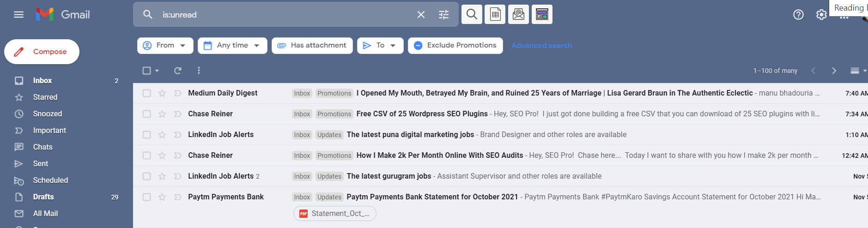The image size is (868, 228).
Task: Toggle the Has attachment filter chip
Action: 312,45
